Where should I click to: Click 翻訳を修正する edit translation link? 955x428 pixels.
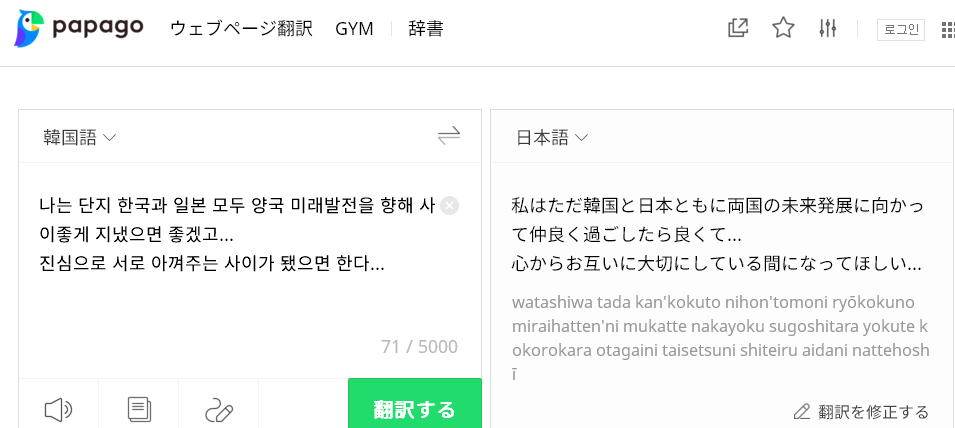(861, 411)
